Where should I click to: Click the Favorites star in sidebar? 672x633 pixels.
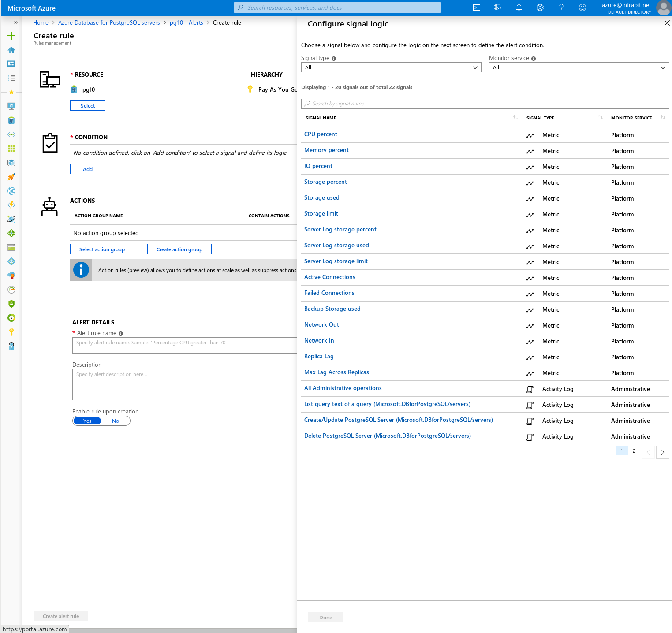click(11, 92)
